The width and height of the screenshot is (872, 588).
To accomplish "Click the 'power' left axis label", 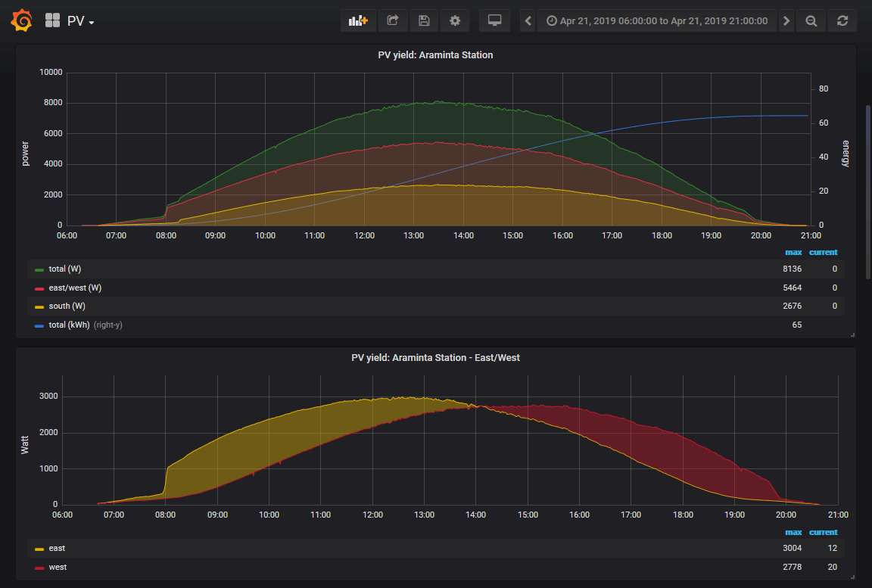I will [x=25, y=154].
